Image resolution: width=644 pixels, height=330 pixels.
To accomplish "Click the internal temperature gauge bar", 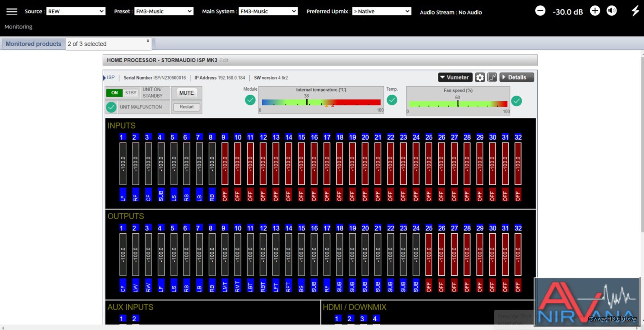I will pyautogui.click(x=321, y=102).
